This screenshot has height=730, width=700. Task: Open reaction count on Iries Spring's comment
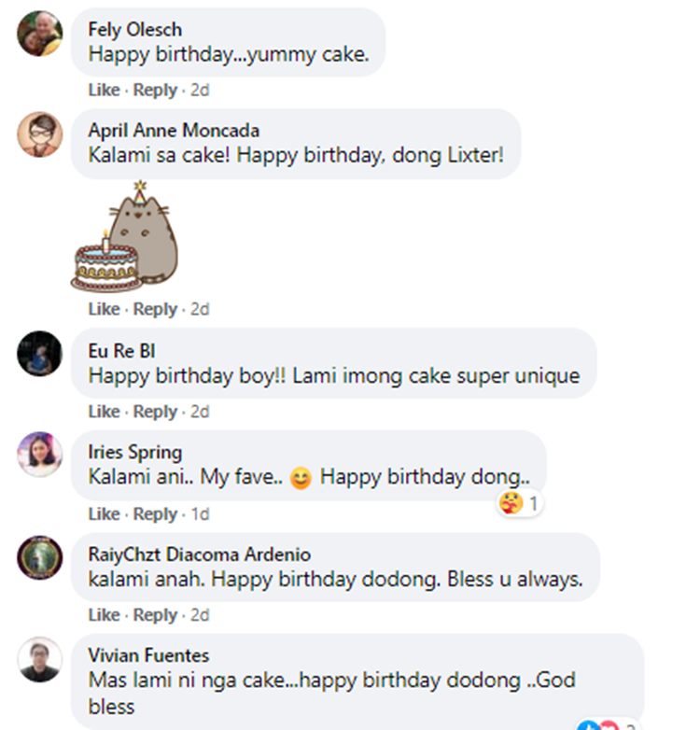(522, 504)
